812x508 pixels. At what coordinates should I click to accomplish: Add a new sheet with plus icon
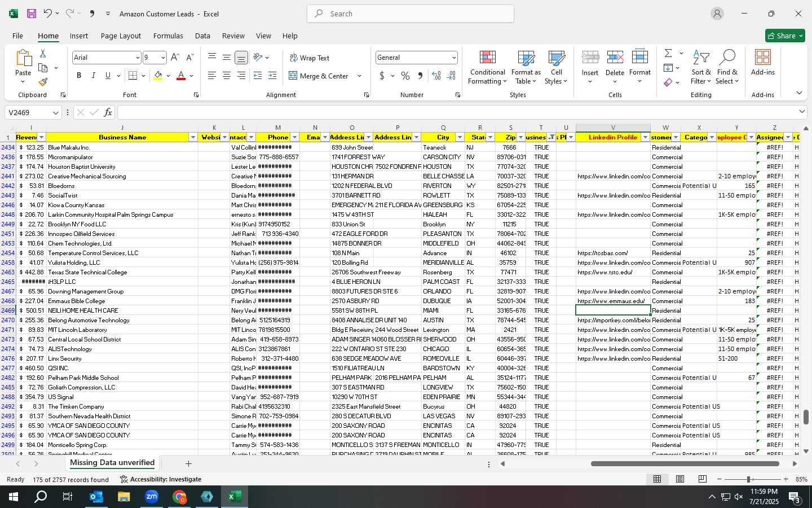tap(188, 463)
